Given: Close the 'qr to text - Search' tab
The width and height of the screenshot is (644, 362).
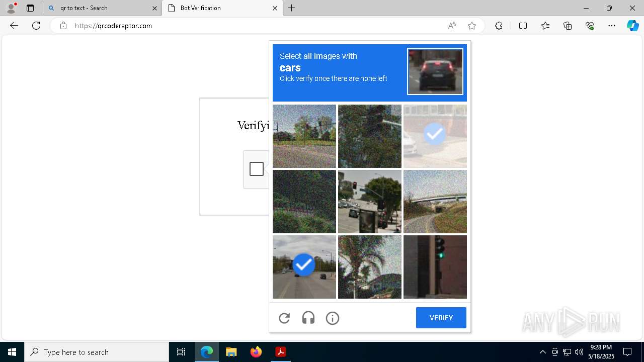Looking at the screenshot, I should pos(154,8).
